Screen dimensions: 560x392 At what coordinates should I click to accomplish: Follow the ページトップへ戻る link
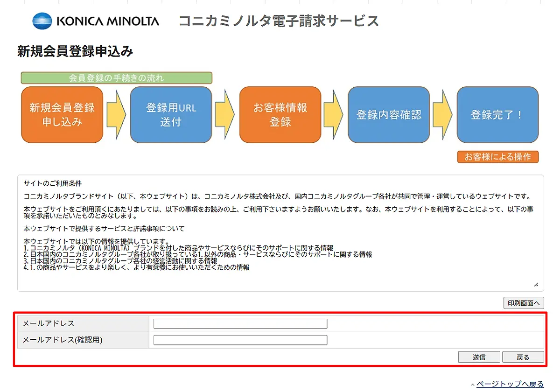(510, 384)
